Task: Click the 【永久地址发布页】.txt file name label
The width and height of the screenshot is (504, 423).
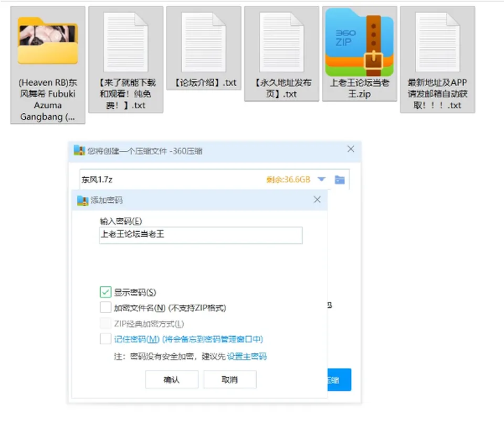Action: 281,88
